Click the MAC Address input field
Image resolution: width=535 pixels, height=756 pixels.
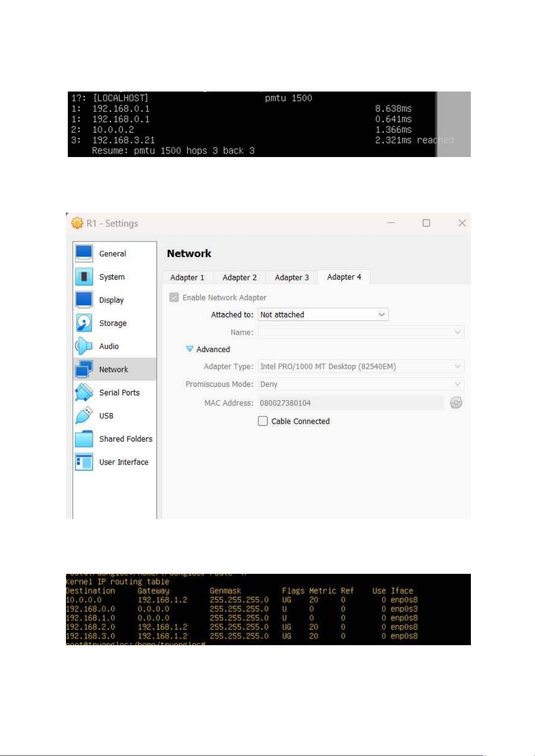pyautogui.click(x=351, y=403)
